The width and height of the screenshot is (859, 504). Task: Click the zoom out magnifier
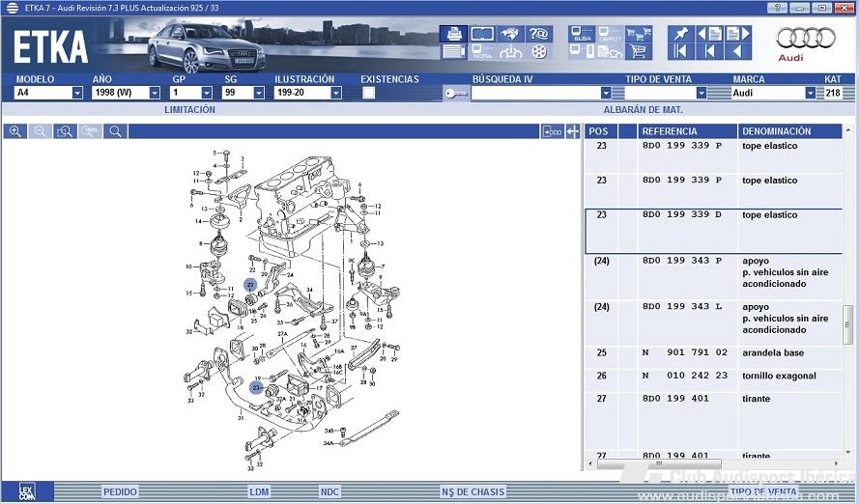click(x=40, y=131)
